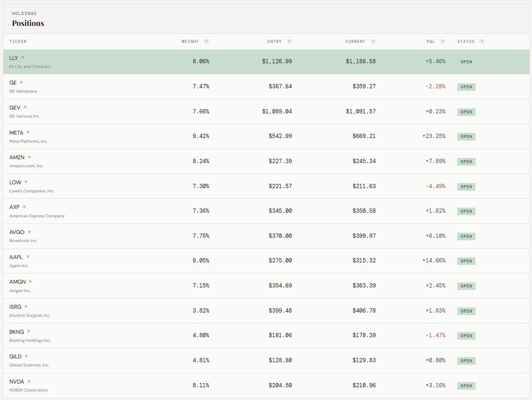Image resolution: width=532 pixels, height=400 pixels.
Task: Click the OPEN status badge for AVGO
Action: click(466, 236)
